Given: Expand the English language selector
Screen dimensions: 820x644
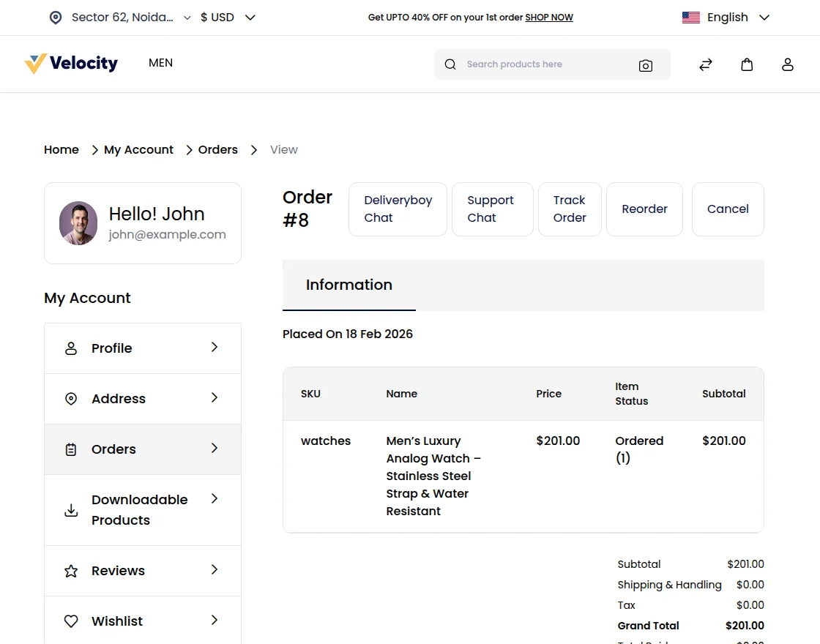Looking at the screenshot, I should point(726,18).
